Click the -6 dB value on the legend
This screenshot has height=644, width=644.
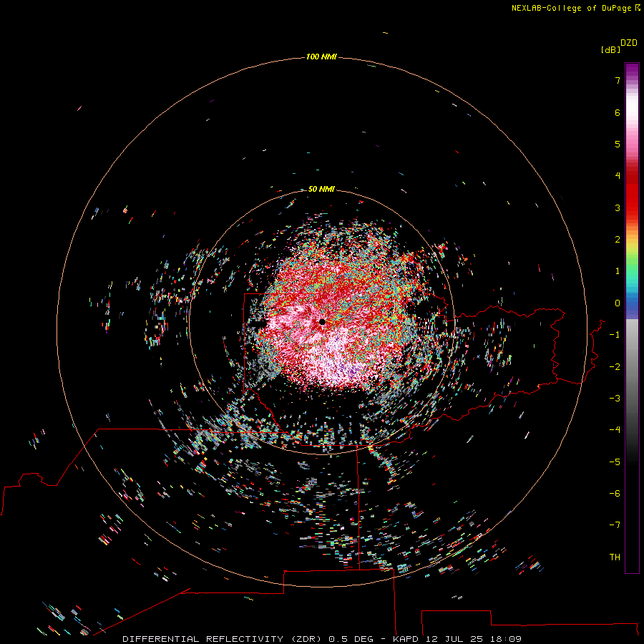(615, 493)
